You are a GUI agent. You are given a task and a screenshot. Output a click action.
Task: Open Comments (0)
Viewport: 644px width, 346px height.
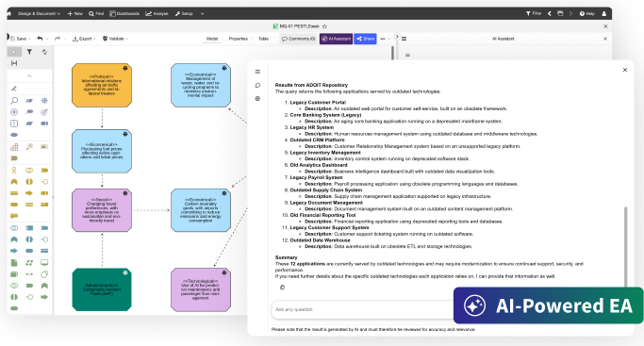(299, 39)
